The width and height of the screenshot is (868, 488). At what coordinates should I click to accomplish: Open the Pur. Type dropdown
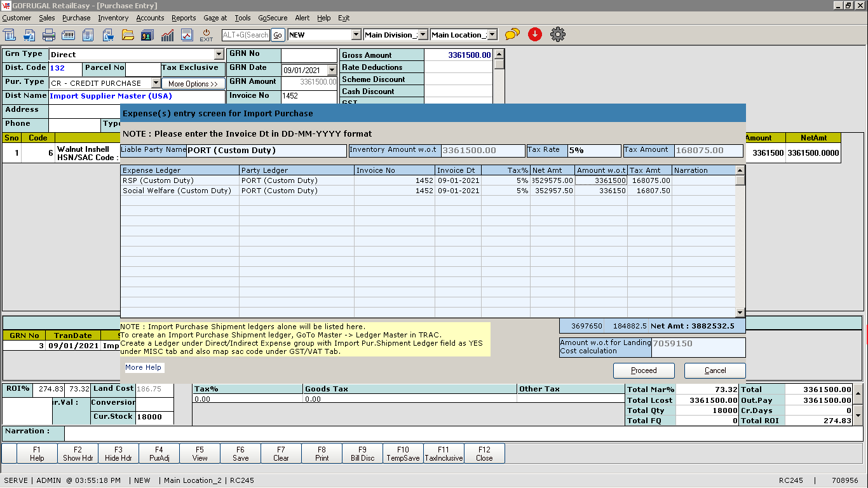[156, 83]
